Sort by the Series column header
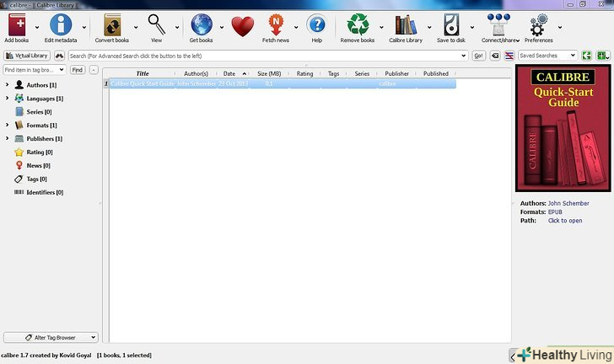 [x=362, y=73]
